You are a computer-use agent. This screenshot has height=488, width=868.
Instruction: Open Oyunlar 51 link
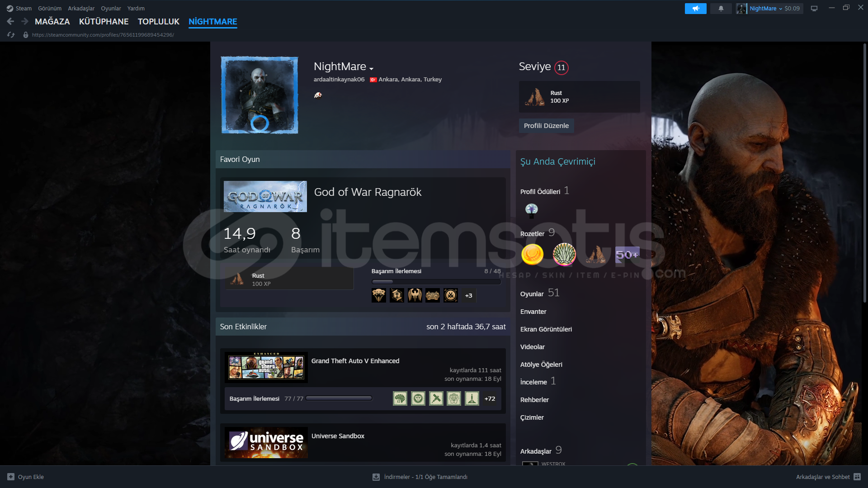[x=540, y=293]
